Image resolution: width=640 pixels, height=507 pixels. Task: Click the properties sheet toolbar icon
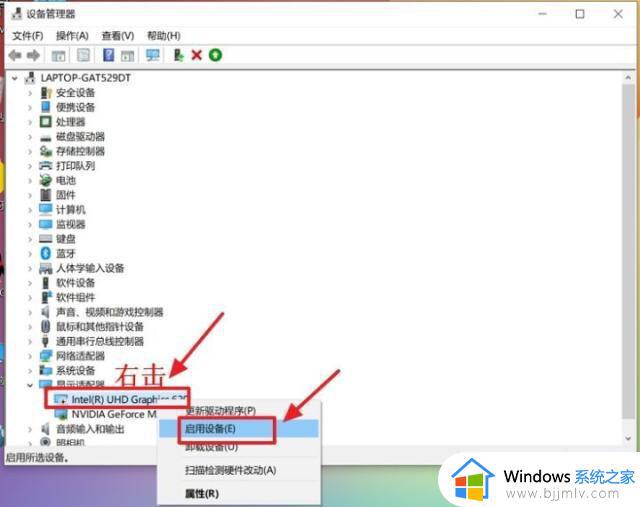point(83,55)
